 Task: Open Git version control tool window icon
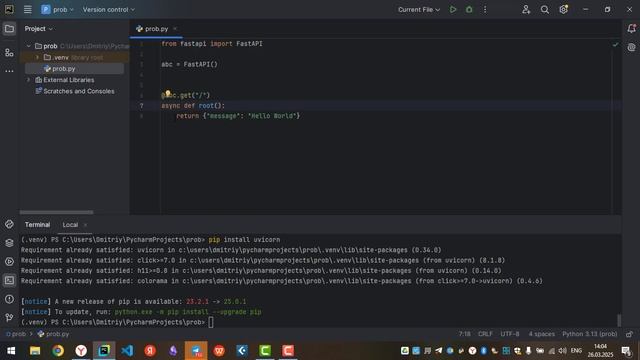[x=9, y=318]
